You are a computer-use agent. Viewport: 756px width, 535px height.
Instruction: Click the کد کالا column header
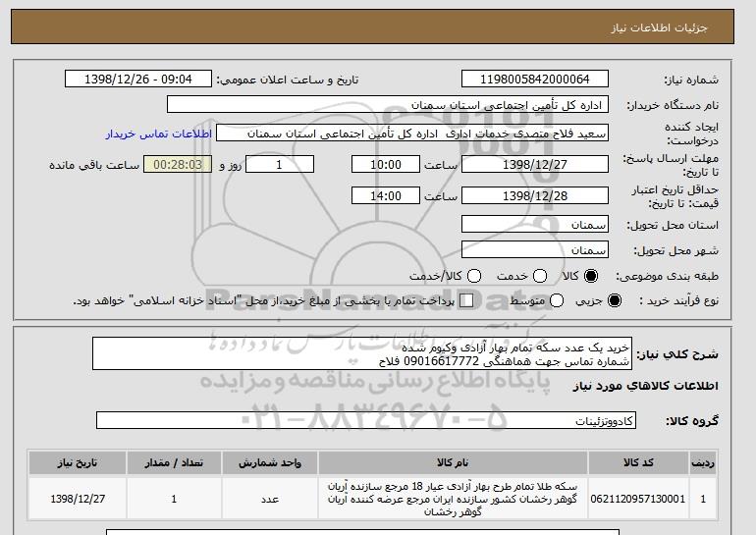(638, 462)
